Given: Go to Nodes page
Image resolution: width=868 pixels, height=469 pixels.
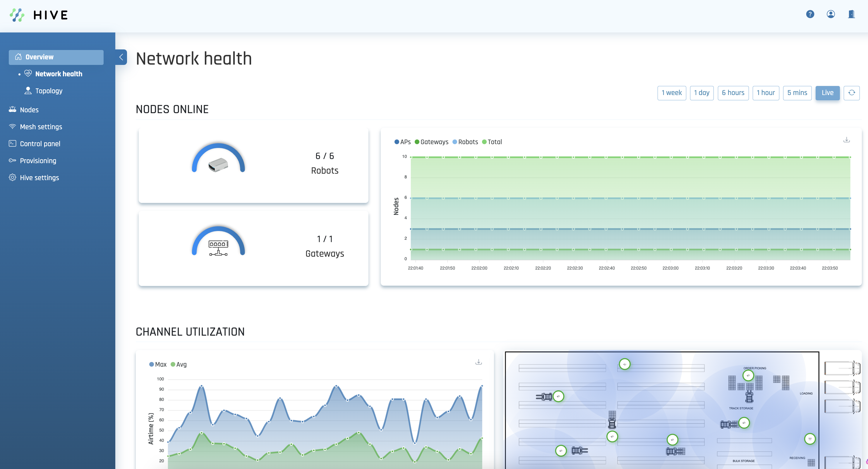Looking at the screenshot, I should click(x=29, y=110).
